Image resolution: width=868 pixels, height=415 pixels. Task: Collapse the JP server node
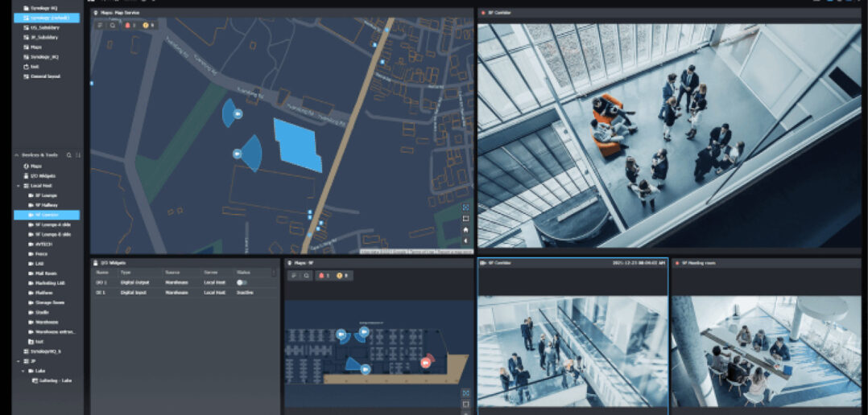(x=19, y=361)
